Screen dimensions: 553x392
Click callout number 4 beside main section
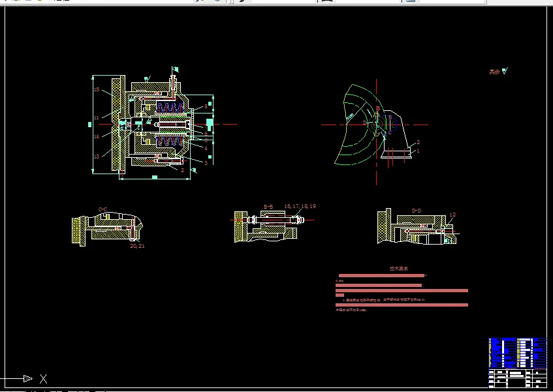coord(206,148)
